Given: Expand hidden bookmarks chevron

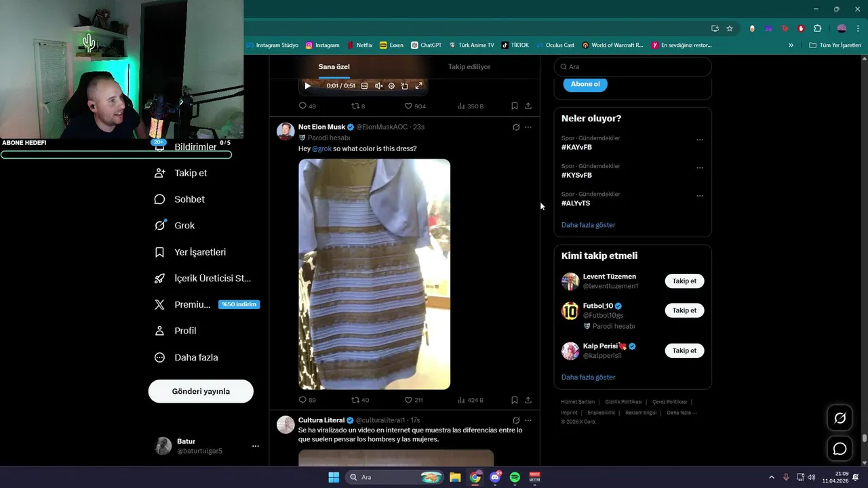Looking at the screenshot, I should (x=791, y=45).
